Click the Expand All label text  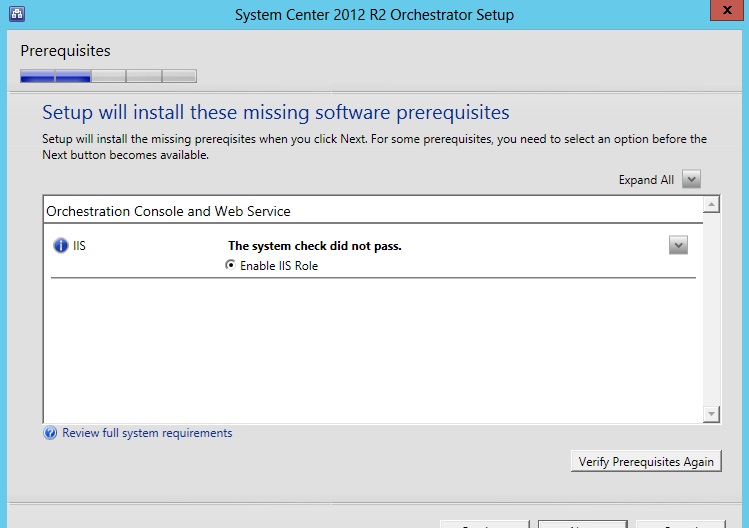[x=646, y=180]
